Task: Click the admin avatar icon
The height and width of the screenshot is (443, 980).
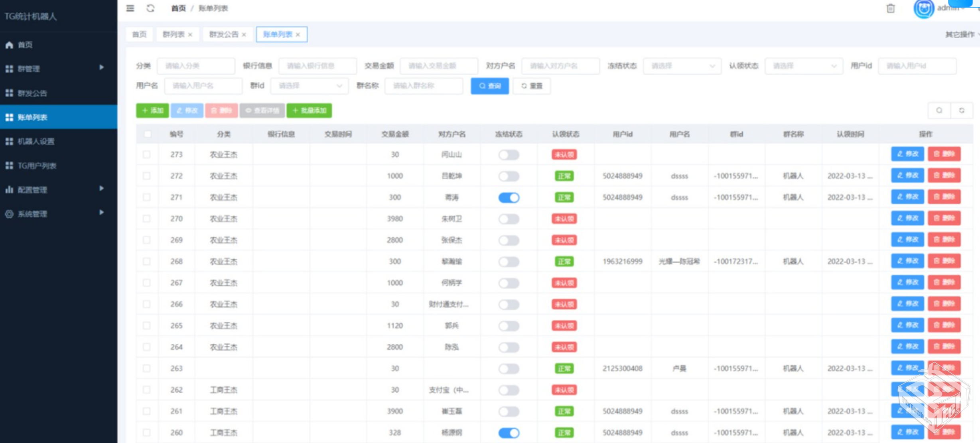Action: pos(923,9)
